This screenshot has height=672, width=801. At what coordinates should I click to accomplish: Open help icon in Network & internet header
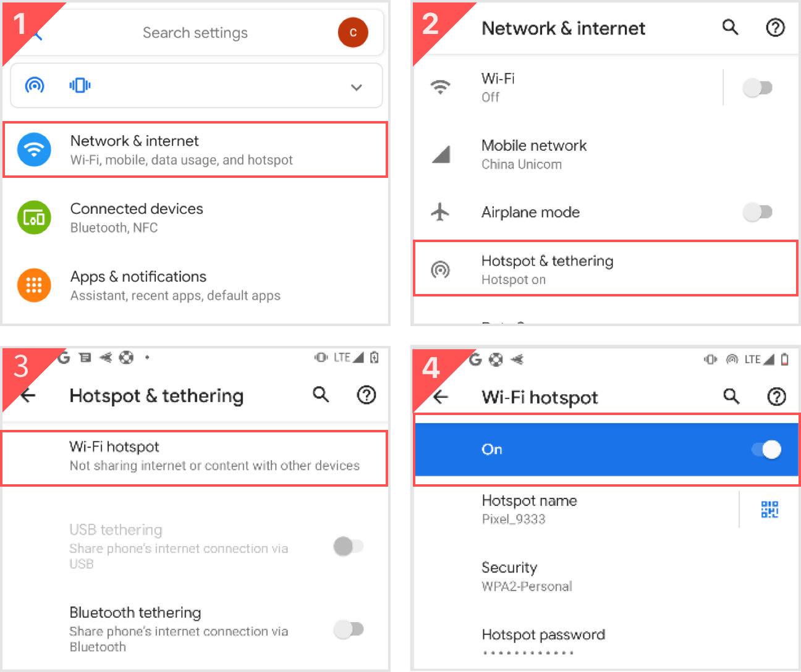(775, 27)
